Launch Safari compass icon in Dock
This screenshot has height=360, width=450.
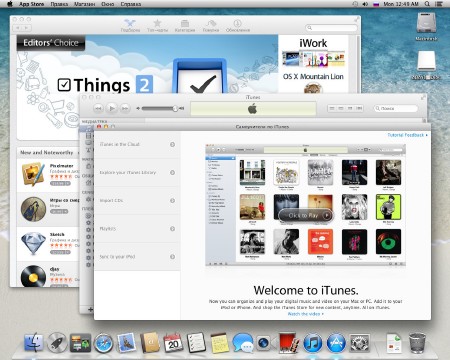tap(103, 343)
